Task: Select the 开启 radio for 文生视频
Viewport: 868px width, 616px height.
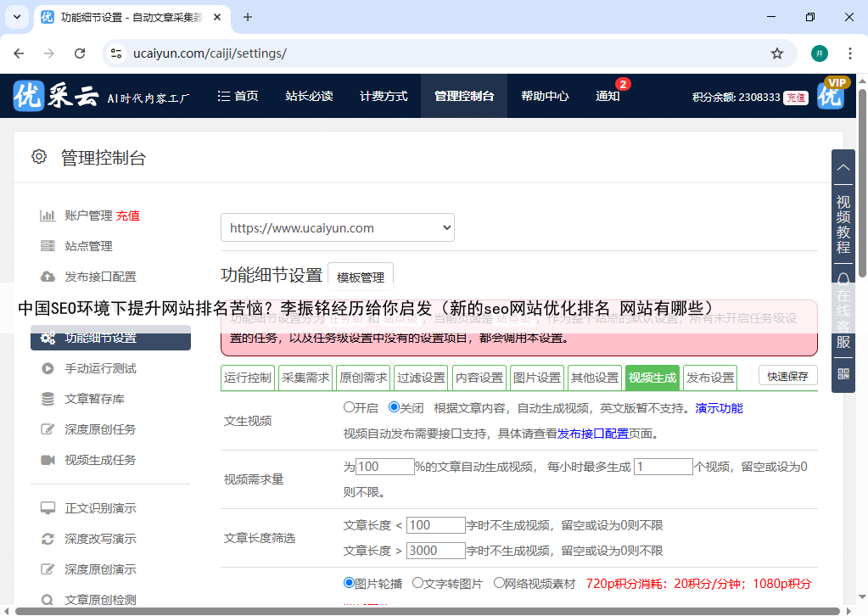Action: [x=349, y=407]
